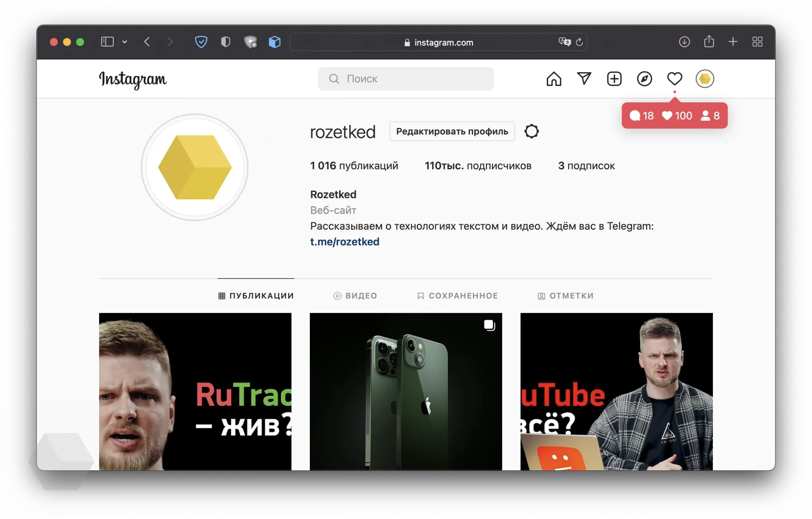Open 110тыс. подписчиков followers list
The height and width of the screenshot is (519, 812).
[478, 166]
